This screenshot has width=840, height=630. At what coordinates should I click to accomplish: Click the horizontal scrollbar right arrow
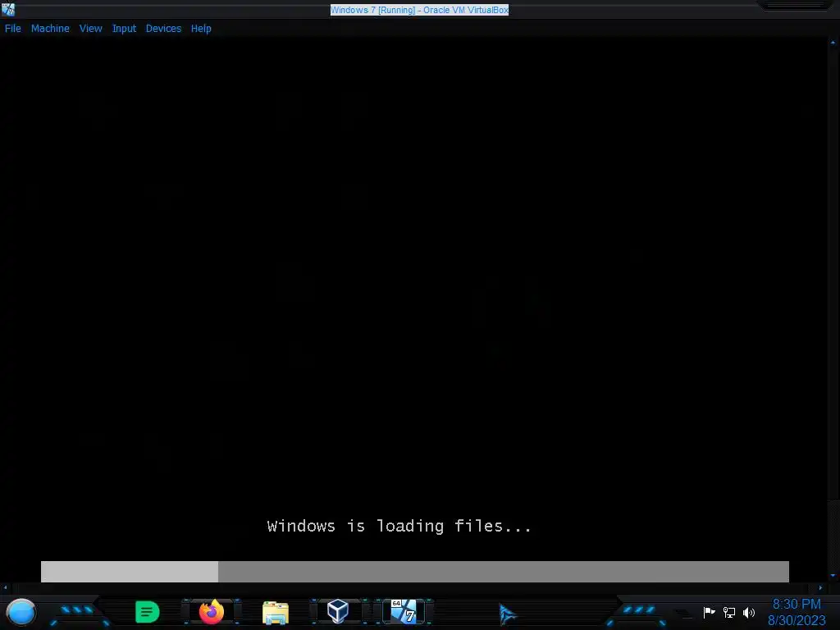tap(820, 587)
